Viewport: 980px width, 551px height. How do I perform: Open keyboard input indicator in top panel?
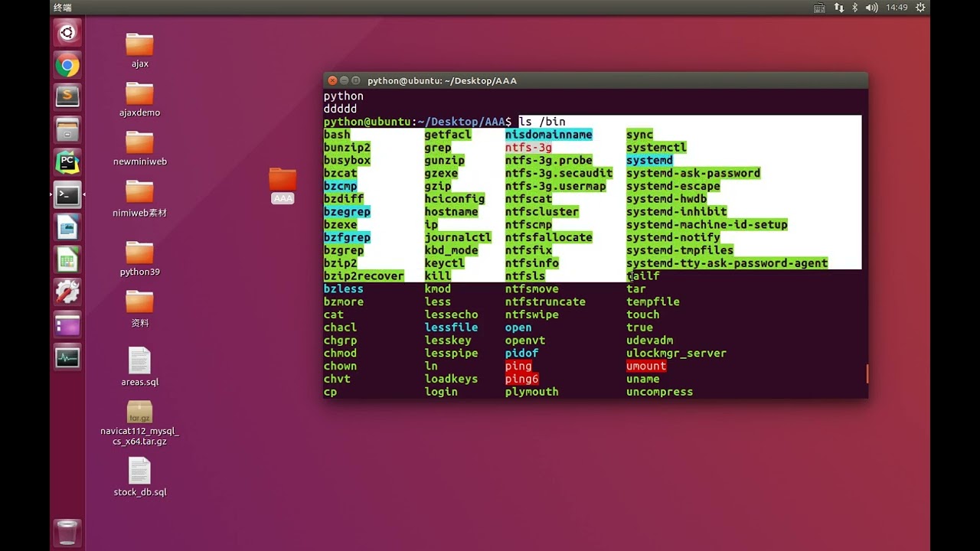819,8
